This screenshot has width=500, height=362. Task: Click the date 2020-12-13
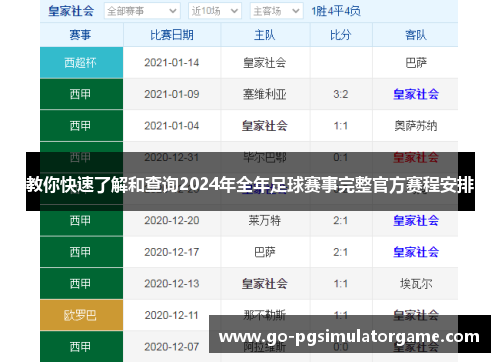point(172,284)
